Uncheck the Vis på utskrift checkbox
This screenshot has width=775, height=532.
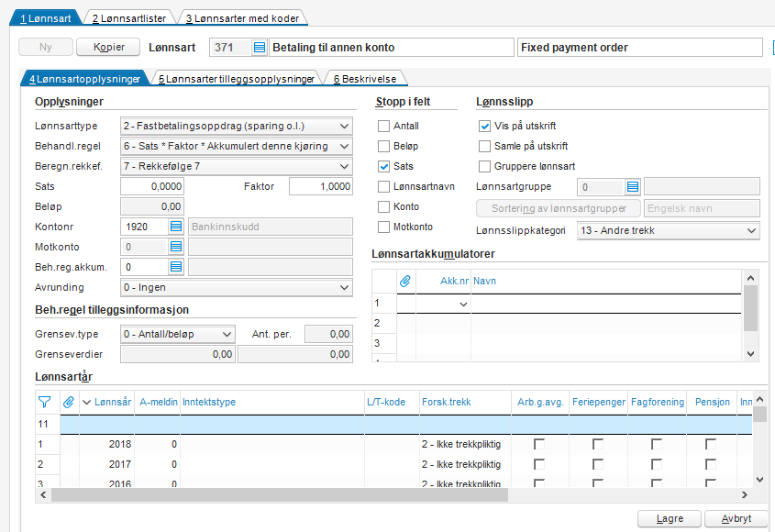(485, 127)
